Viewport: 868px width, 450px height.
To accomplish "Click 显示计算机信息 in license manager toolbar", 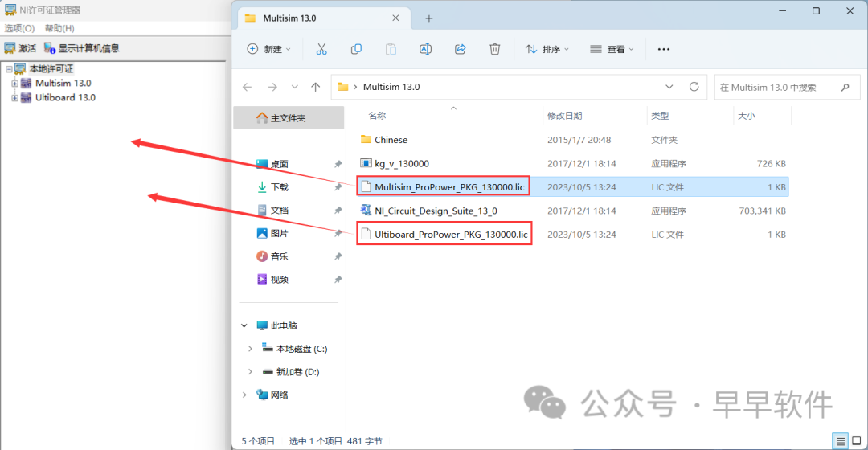I will pos(81,48).
